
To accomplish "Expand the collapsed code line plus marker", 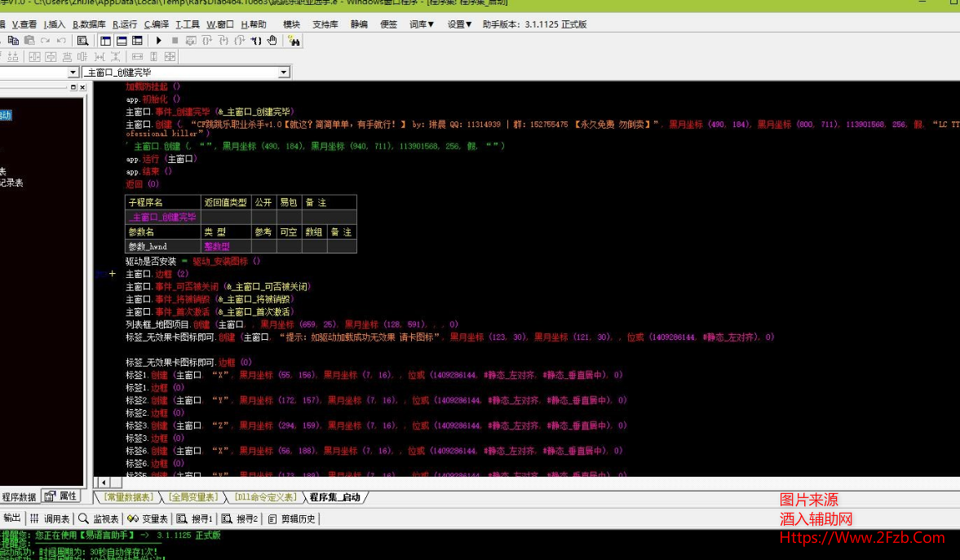I will [113, 274].
